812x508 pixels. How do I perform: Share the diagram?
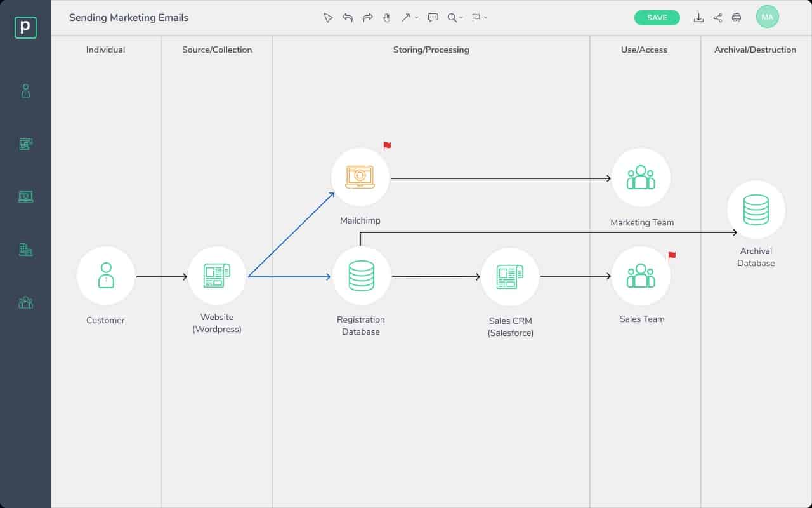[x=717, y=18]
